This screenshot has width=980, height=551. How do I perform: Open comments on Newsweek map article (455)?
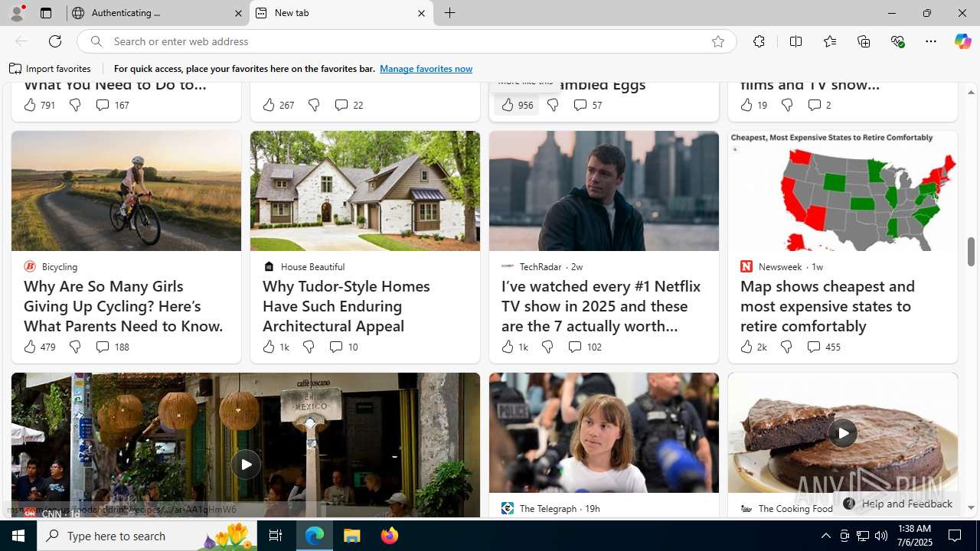coord(824,347)
